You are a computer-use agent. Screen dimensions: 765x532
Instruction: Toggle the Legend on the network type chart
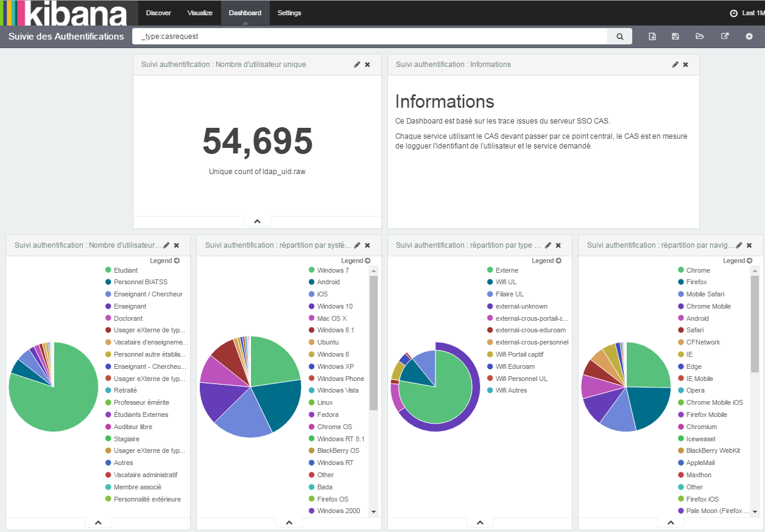(x=546, y=261)
